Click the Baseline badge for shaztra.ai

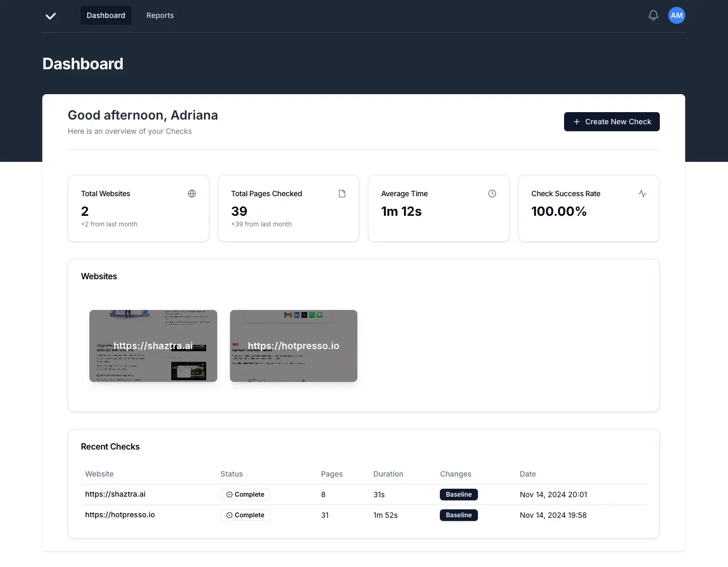click(x=458, y=495)
